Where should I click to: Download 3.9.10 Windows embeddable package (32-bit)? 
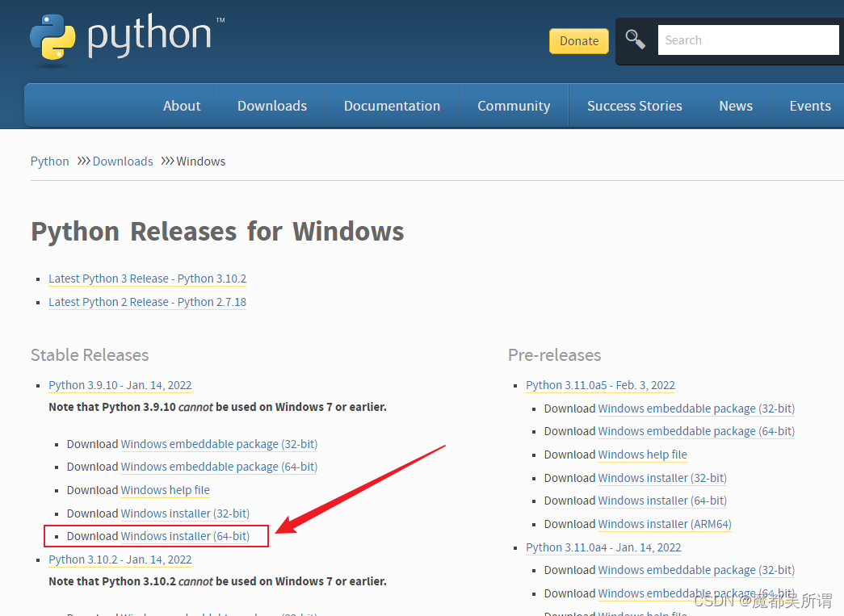click(219, 444)
